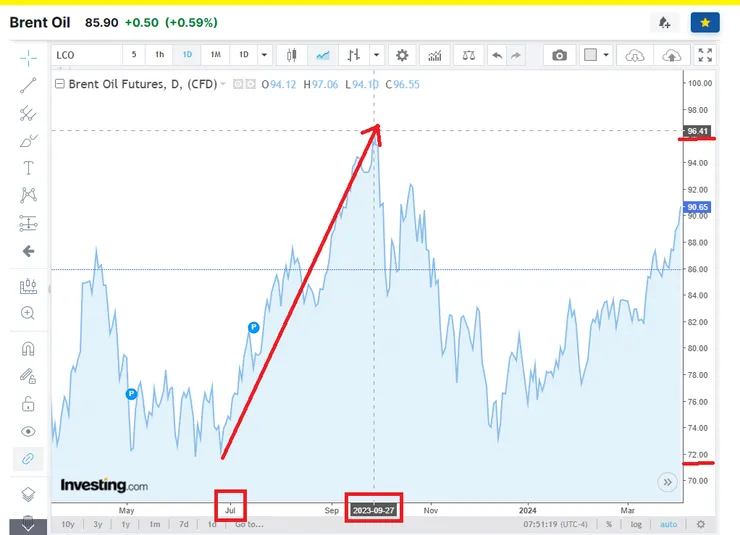Click the upper P marker on chart
This screenshot has width=740, height=535.
[253, 327]
